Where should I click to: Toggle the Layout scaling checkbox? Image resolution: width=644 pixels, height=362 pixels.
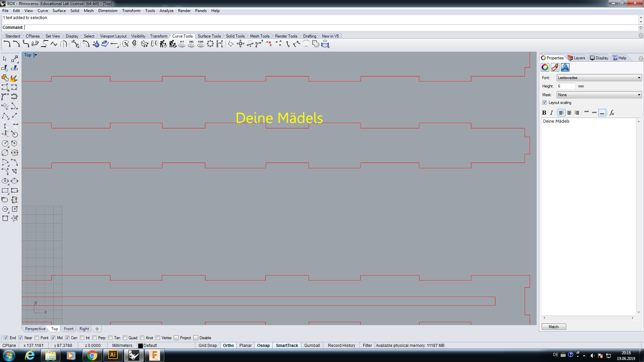click(x=545, y=103)
